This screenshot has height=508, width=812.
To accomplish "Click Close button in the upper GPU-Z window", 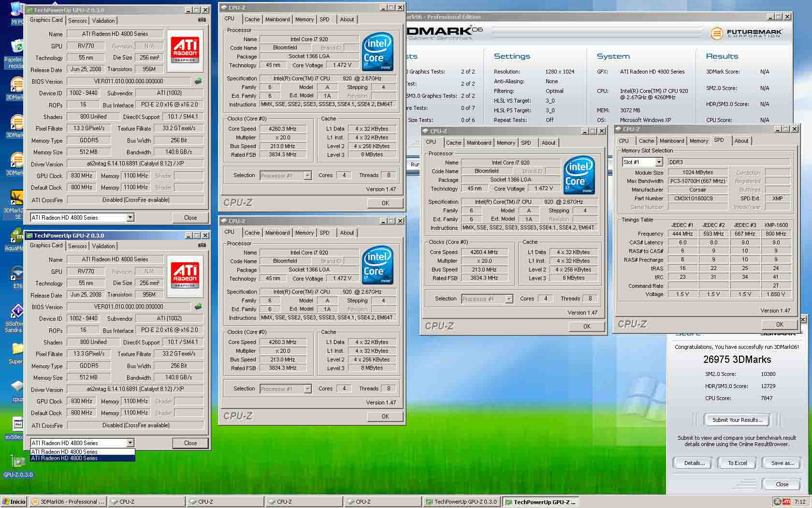I will (190, 218).
